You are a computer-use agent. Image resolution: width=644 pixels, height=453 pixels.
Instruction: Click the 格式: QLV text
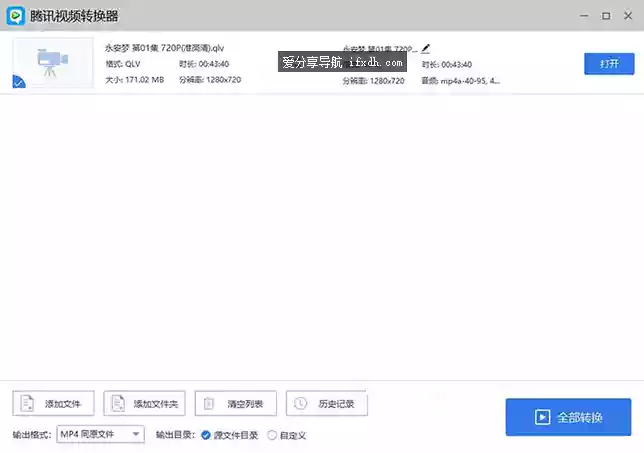click(x=123, y=64)
